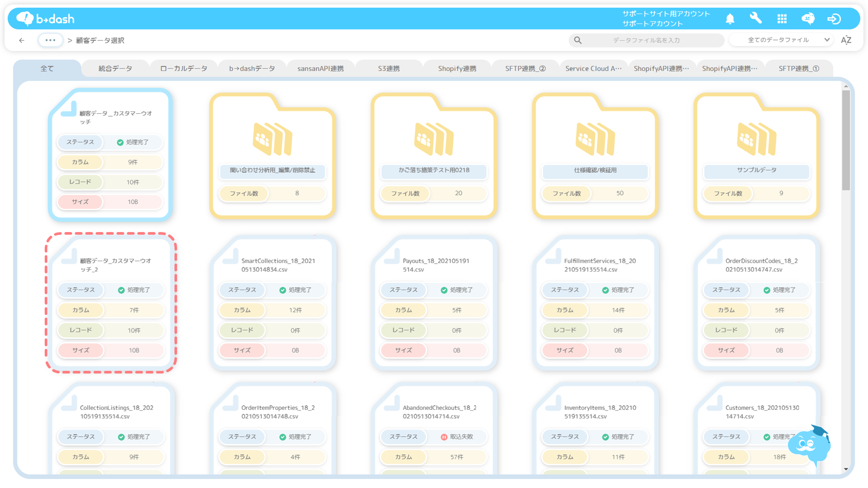Open the breadcrumb ellipsis menu
868x488 pixels.
pos(50,40)
